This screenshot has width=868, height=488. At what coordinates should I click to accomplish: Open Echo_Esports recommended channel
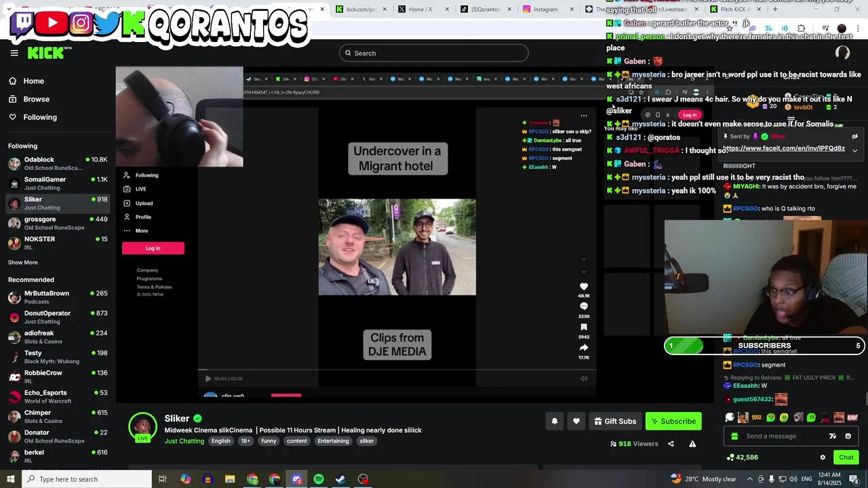(x=58, y=396)
